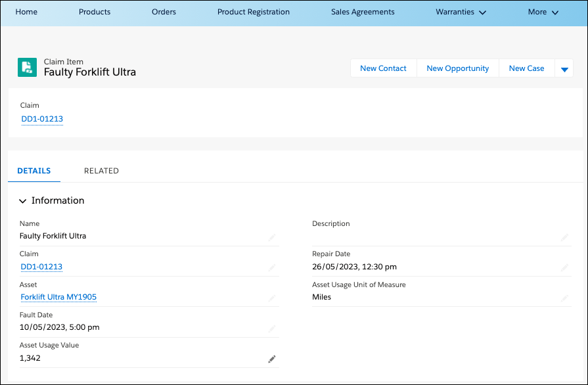Screen dimensions: 588x385
Task: Open the extra actions arrow beside New Case
Action: (564, 68)
